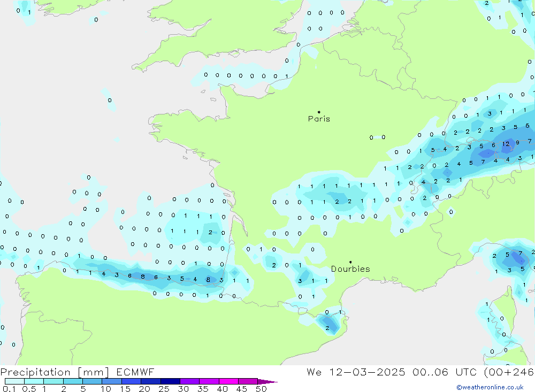Pick the 5–10 mm legend color
Screen dimensions: 535x392
[x=93, y=381]
